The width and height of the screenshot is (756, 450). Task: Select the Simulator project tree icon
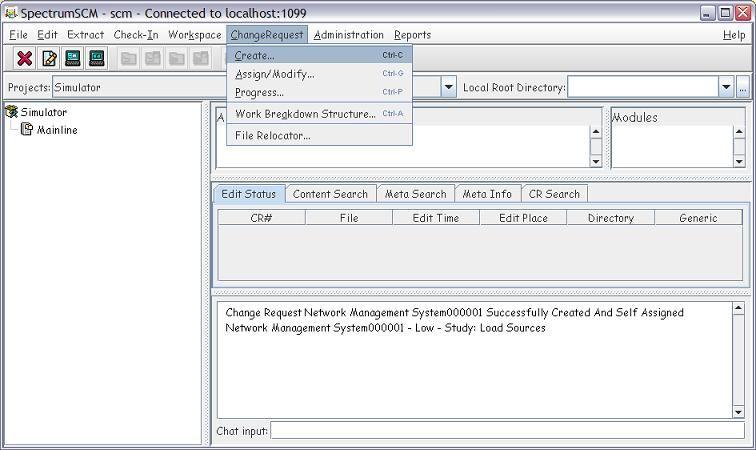[12, 112]
